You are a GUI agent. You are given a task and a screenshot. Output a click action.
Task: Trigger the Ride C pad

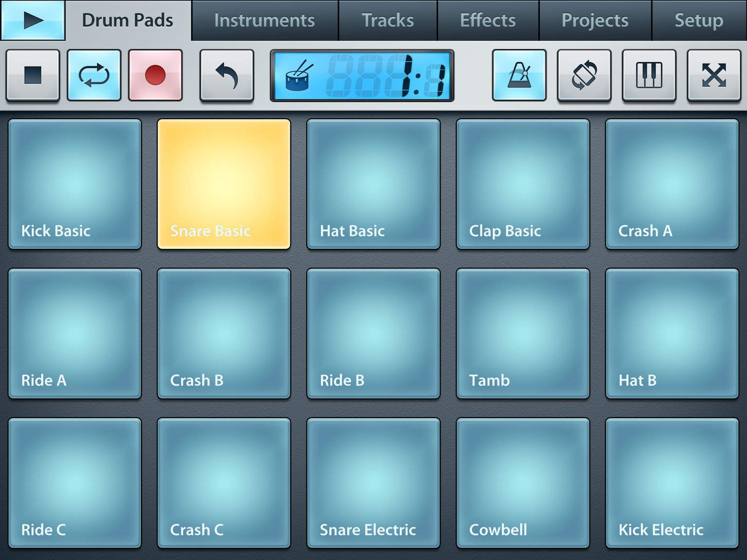tap(75, 483)
